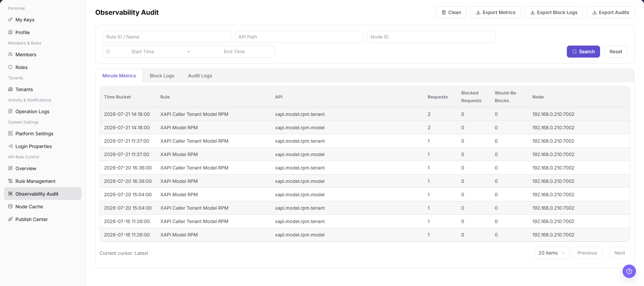644x286 pixels.
Task: Focus the API Path input
Action: point(299,37)
